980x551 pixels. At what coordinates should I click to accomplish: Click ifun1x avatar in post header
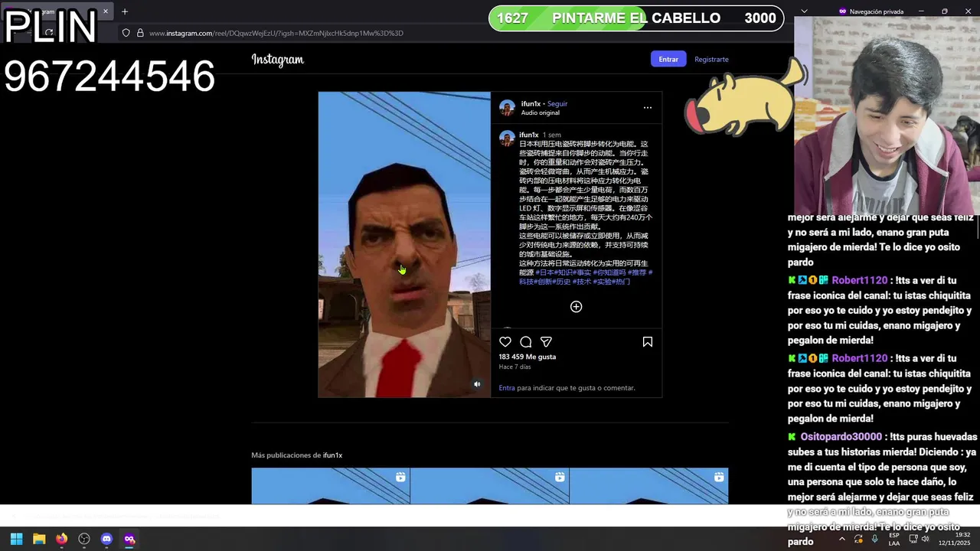(507, 108)
